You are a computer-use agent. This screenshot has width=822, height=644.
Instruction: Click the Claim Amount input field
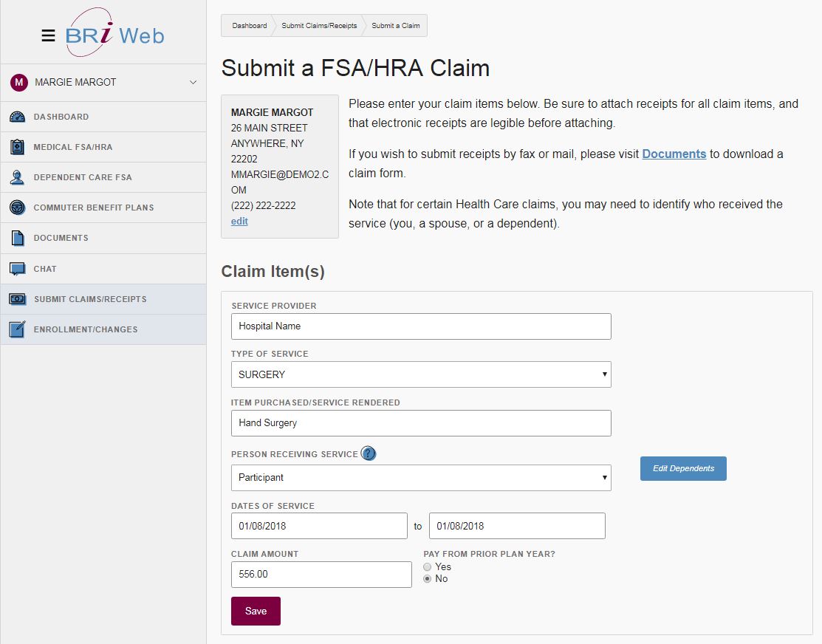[321, 574]
